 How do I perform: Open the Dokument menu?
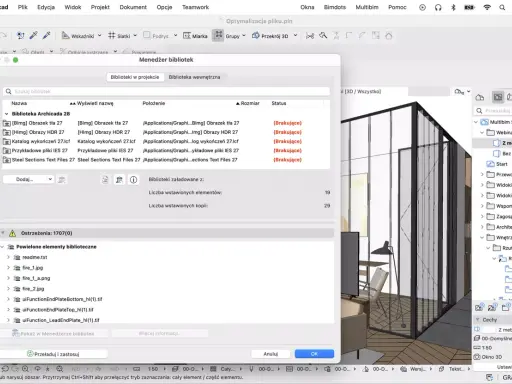pyautogui.click(x=133, y=7)
